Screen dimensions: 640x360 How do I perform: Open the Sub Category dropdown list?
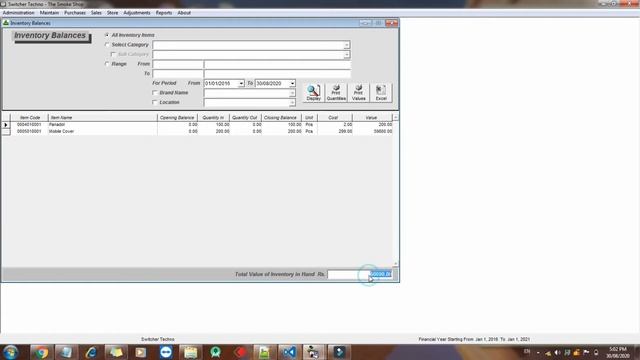click(346, 55)
